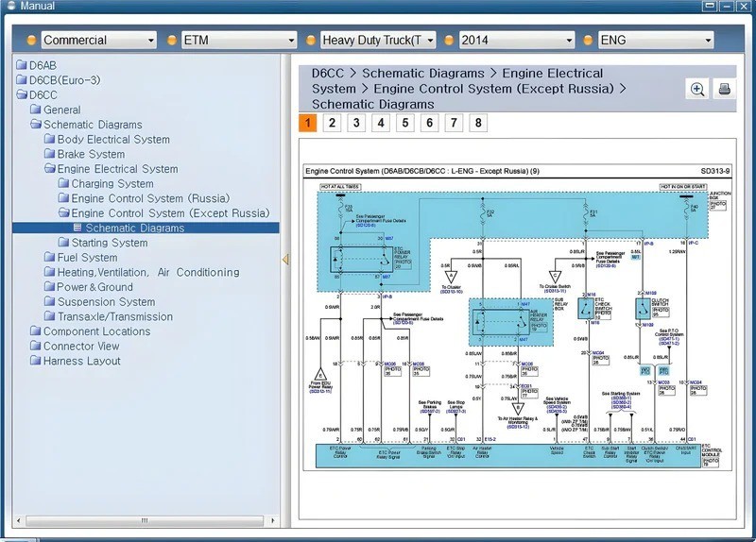Screen dimensions: 756x542
Task: Click the Starting System folder icon
Action: tap(63, 243)
